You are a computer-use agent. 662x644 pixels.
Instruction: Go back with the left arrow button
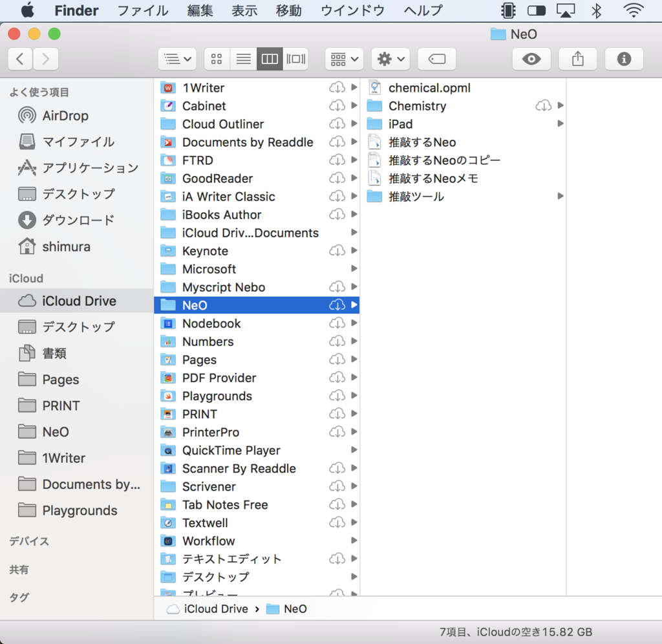point(20,59)
